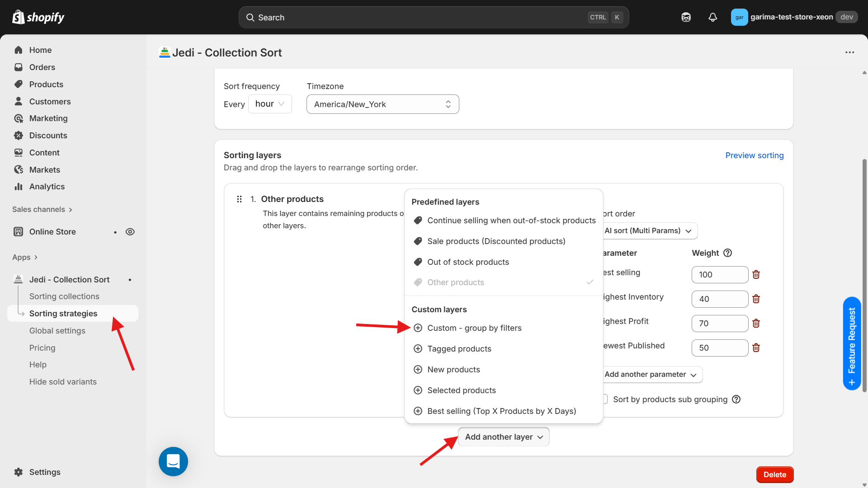This screenshot has height=488, width=868.
Task: Open the Add another layer dropdown
Action: (x=504, y=437)
